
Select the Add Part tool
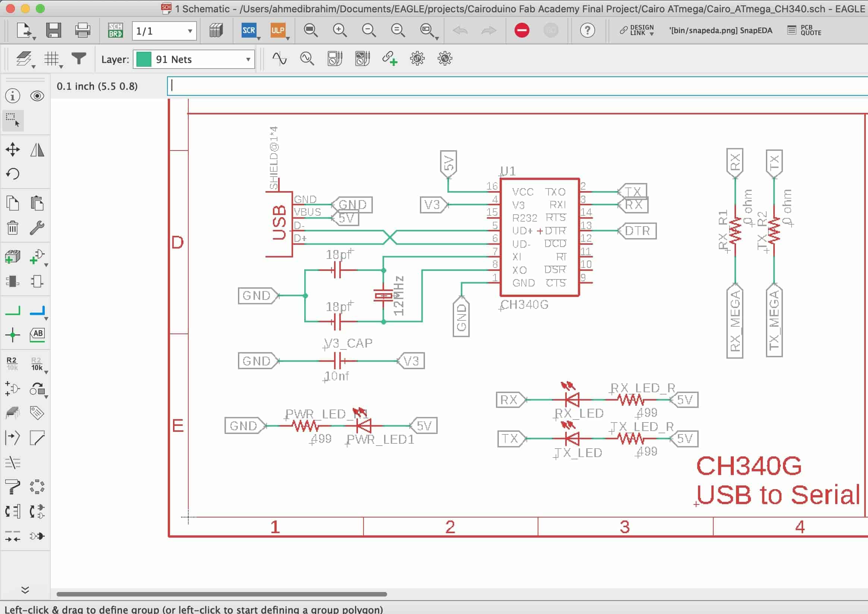click(x=13, y=257)
